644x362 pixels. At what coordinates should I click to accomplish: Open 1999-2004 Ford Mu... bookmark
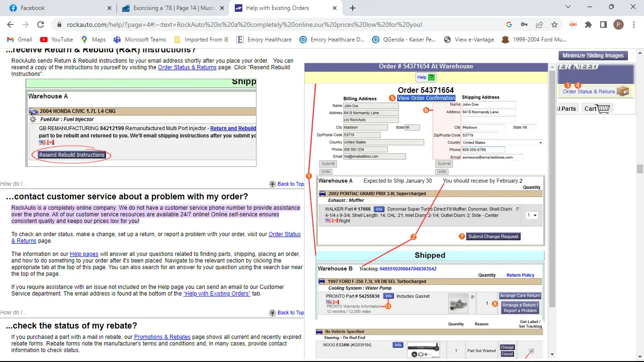point(534,40)
